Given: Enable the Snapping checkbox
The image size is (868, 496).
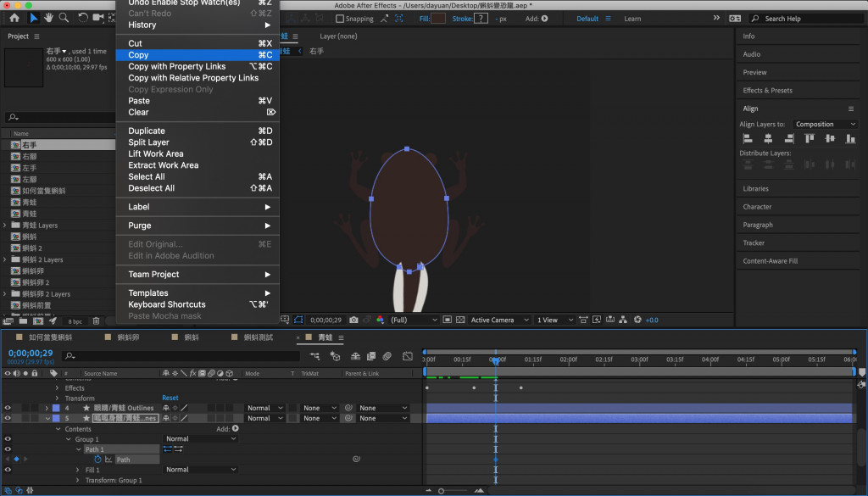Looking at the screenshot, I should coord(340,19).
